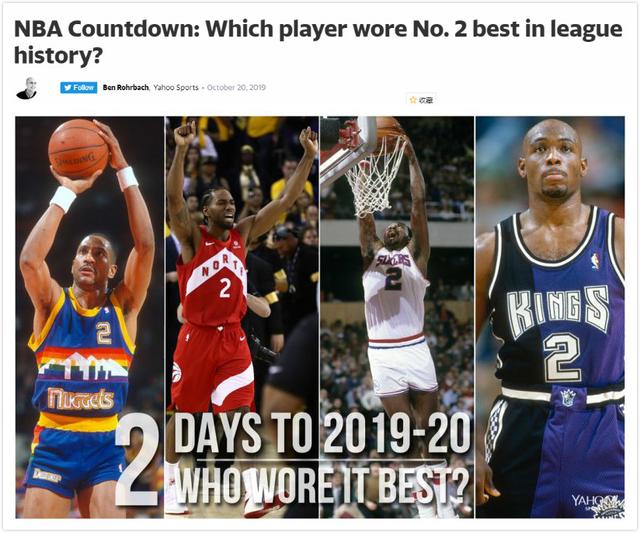Viewport: 640px width, 533px height.
Task: Click the star favorite icon
Action: click(413, 100)
